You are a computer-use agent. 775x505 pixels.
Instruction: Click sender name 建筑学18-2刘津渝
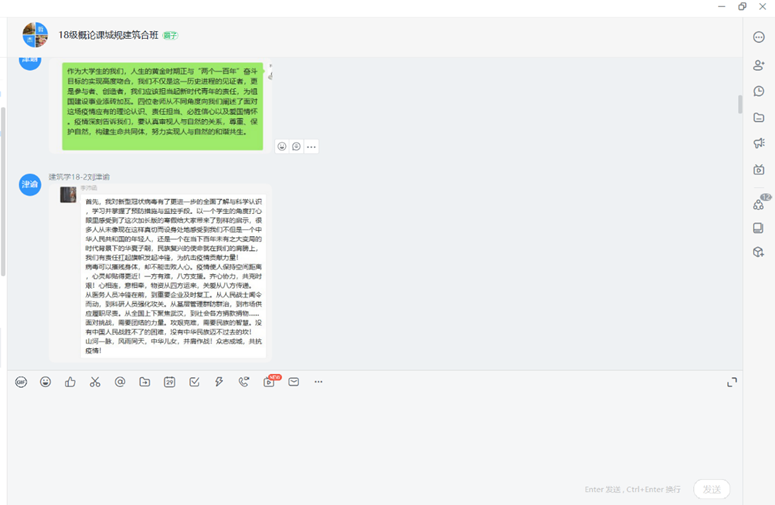79,177
